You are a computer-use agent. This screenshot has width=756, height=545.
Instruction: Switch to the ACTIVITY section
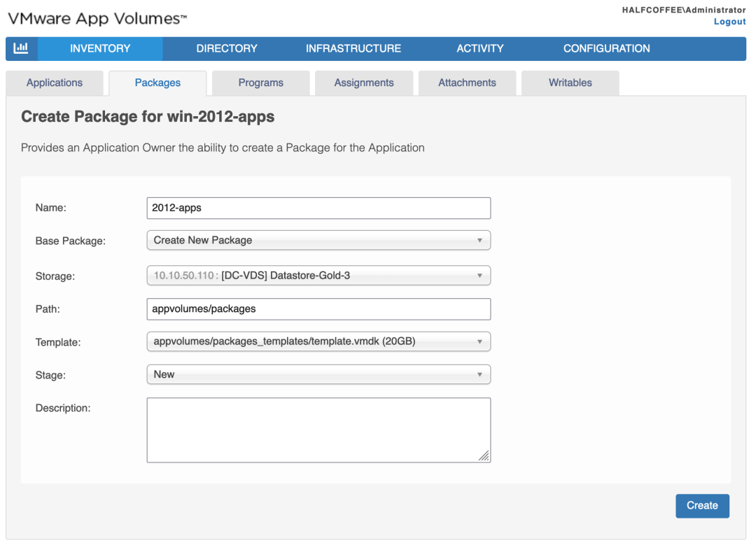(480, 49)
